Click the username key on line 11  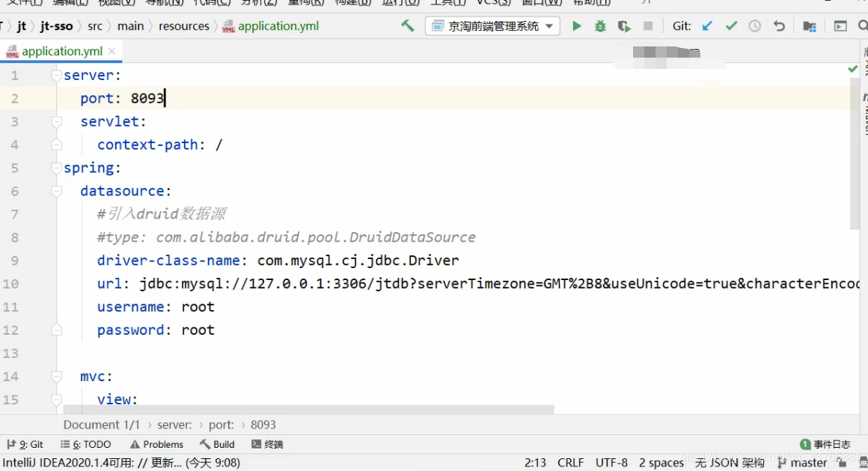point(131,307)
